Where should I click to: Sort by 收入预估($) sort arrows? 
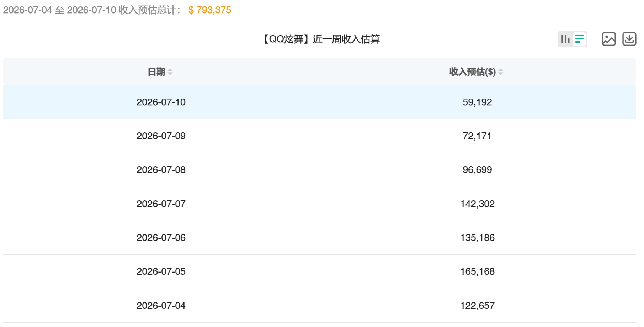pyautogui.click(x=500, y=72)
